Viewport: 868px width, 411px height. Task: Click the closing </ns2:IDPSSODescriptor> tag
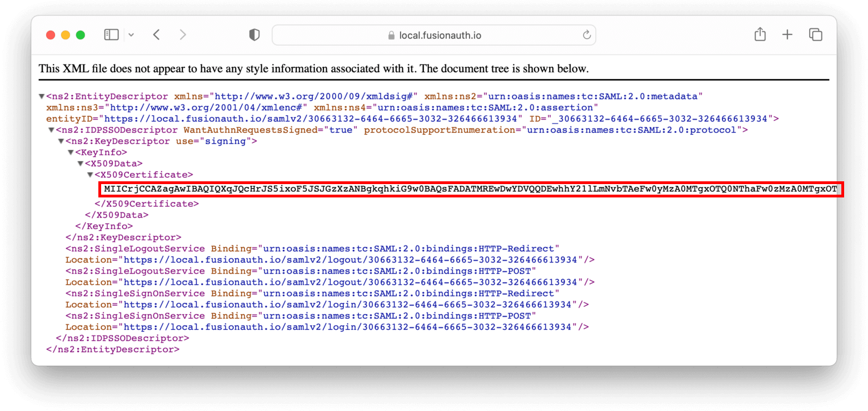[x=123, y=338]
